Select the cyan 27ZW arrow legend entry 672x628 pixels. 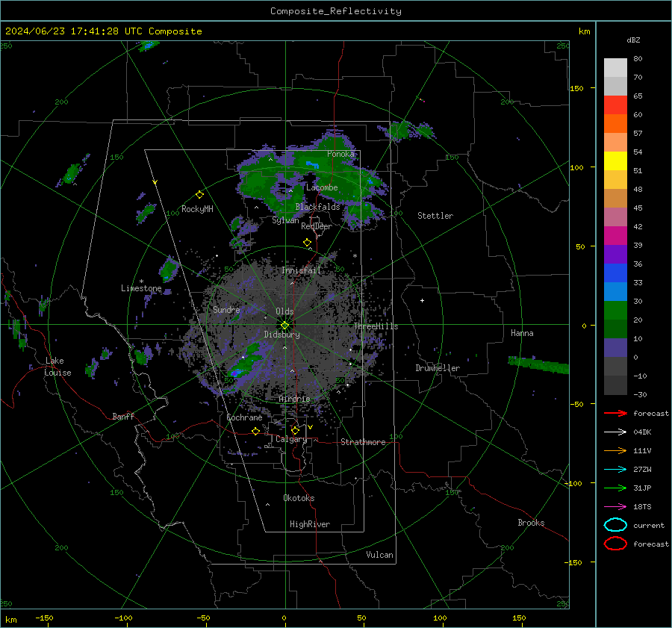point(615,470)
